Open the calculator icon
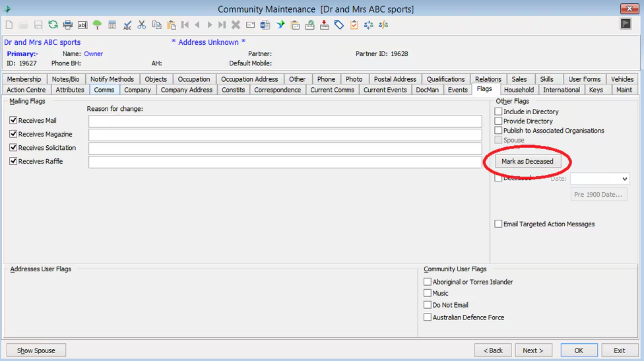 point(112,25)
